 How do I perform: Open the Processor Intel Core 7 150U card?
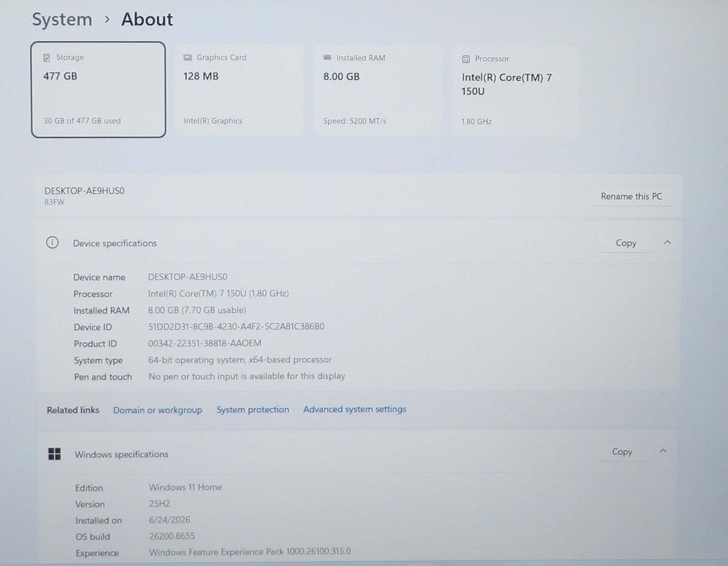516,91
